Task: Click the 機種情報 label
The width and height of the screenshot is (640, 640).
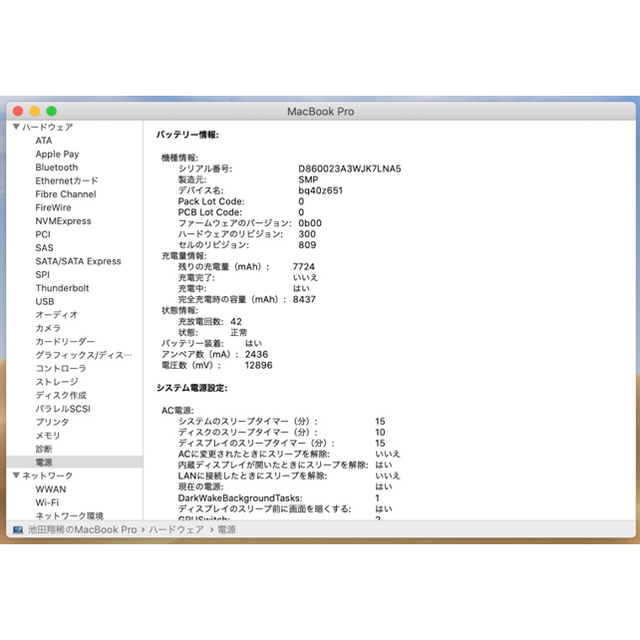Action: pyautogui.click(x=180, y=158)
